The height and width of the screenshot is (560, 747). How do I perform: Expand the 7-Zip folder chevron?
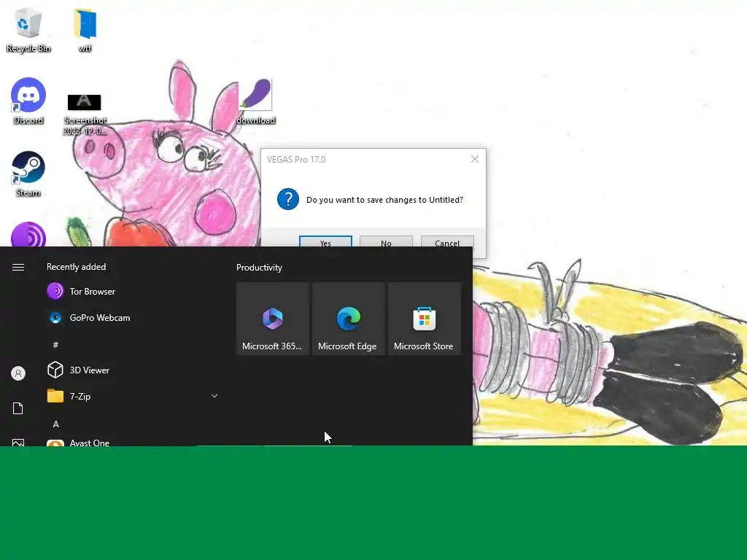coord(214,396)
